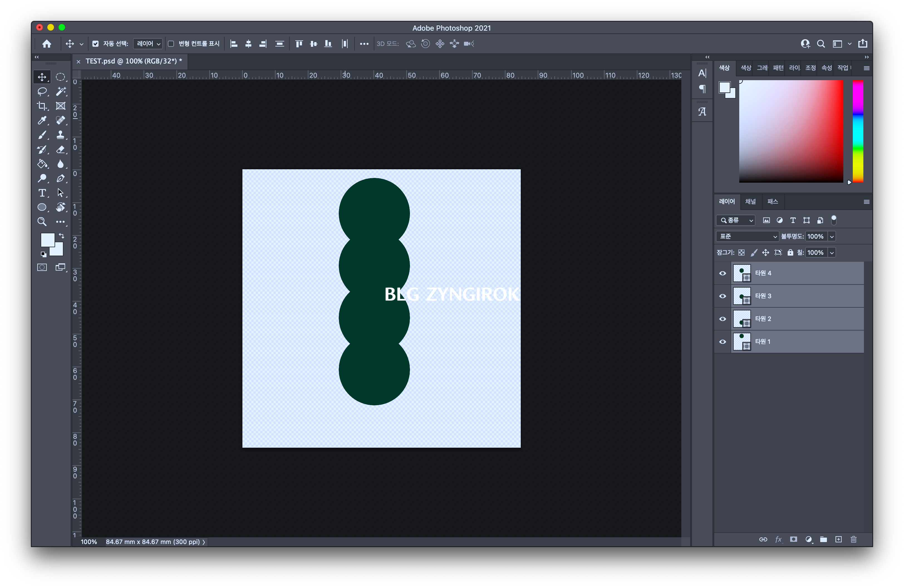Enable the show transform controls checkbox

[171, 44]
